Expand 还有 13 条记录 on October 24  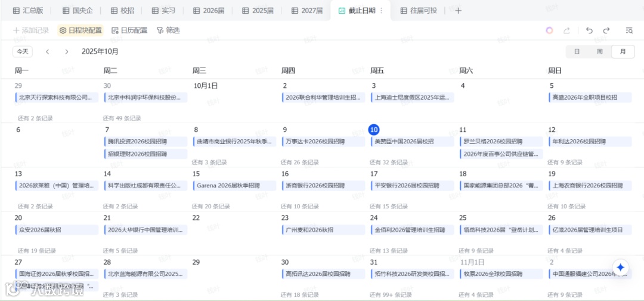tap(389, 250)
